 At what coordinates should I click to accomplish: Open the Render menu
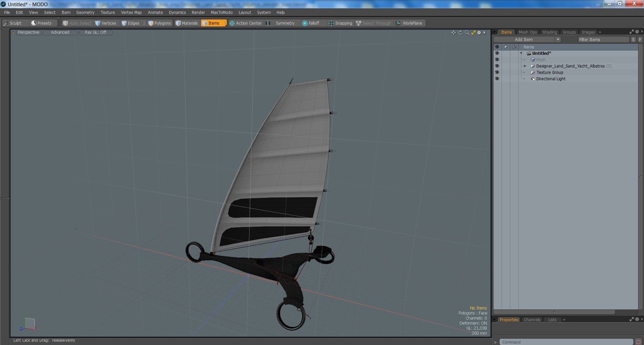198,12
